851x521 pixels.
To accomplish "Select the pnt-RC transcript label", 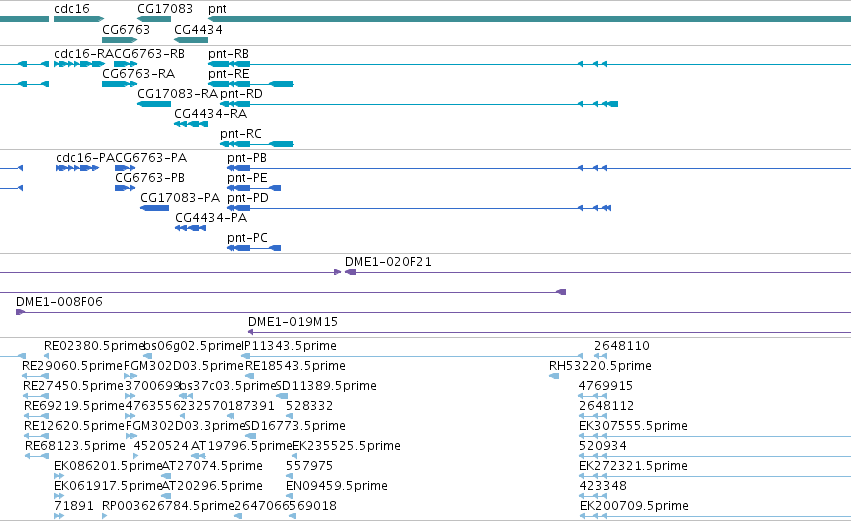I will pos(241,134).
